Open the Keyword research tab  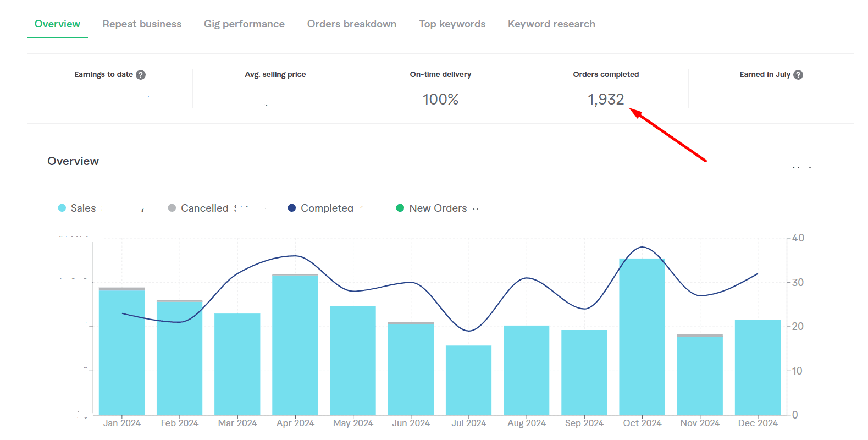551,24
